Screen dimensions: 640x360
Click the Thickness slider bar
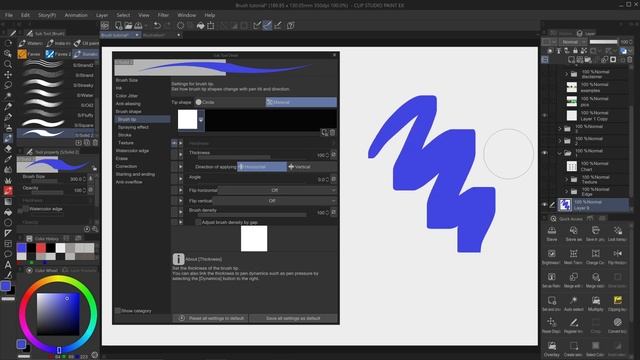coord(251,157)
